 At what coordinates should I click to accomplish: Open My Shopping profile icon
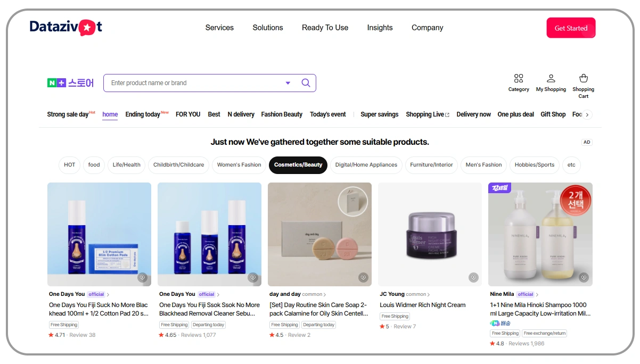point(551,78)
